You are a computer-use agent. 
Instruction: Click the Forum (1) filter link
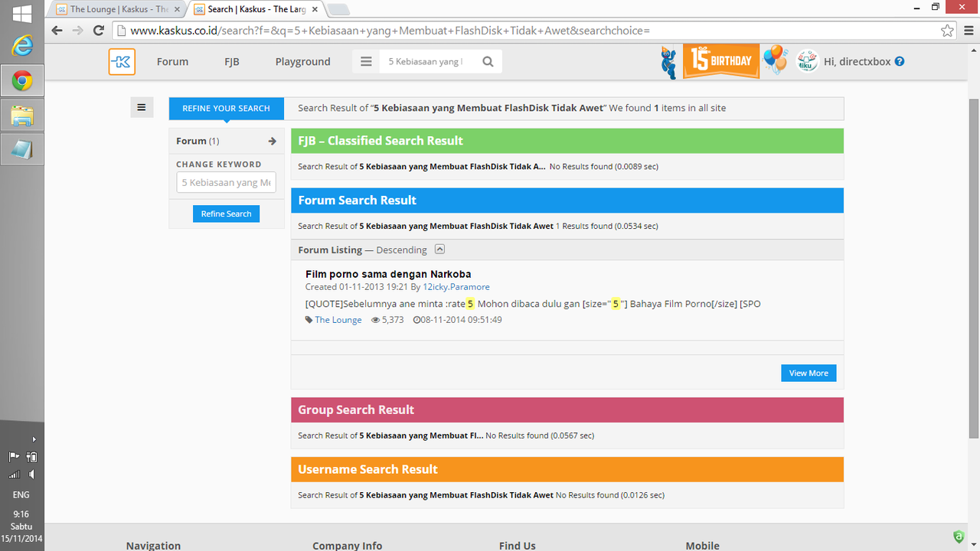(x=198, y=141)
